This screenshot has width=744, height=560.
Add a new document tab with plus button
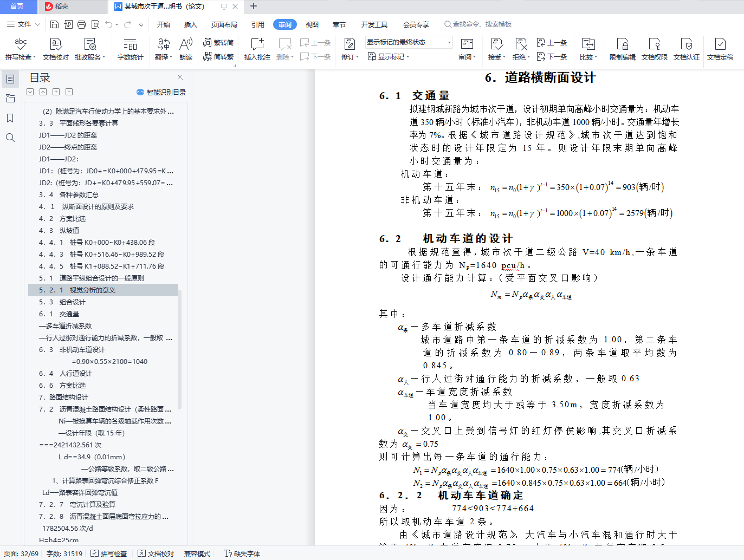coord(254,6)
